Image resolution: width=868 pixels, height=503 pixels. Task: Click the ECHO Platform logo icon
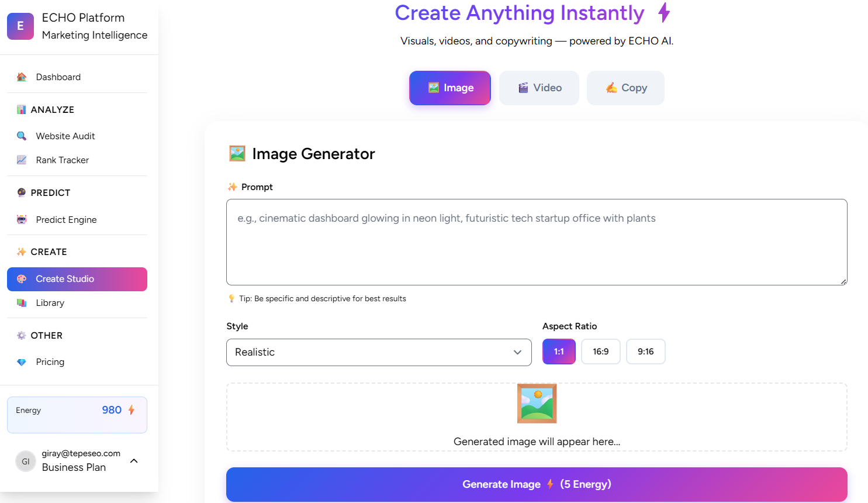tap(20, 26)
